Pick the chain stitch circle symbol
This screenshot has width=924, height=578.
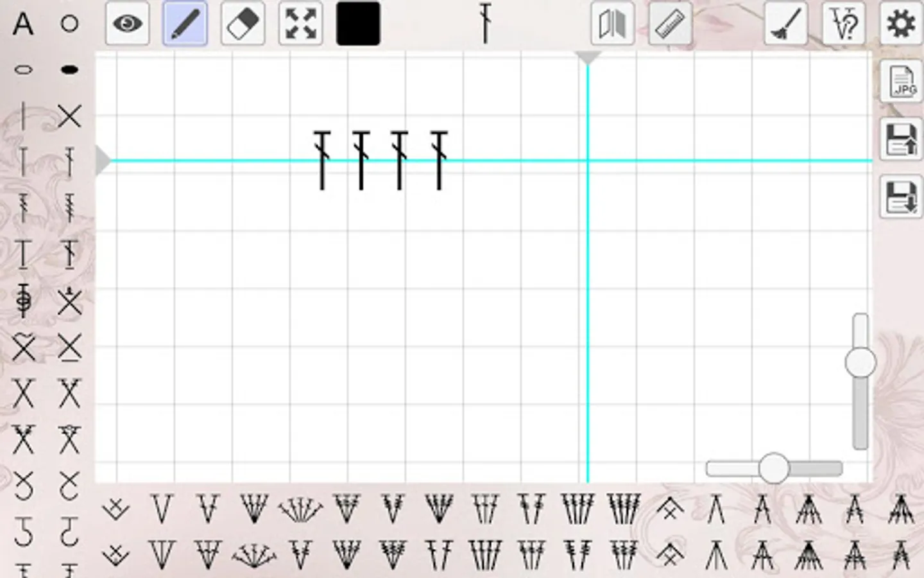(x=69, y=23)
